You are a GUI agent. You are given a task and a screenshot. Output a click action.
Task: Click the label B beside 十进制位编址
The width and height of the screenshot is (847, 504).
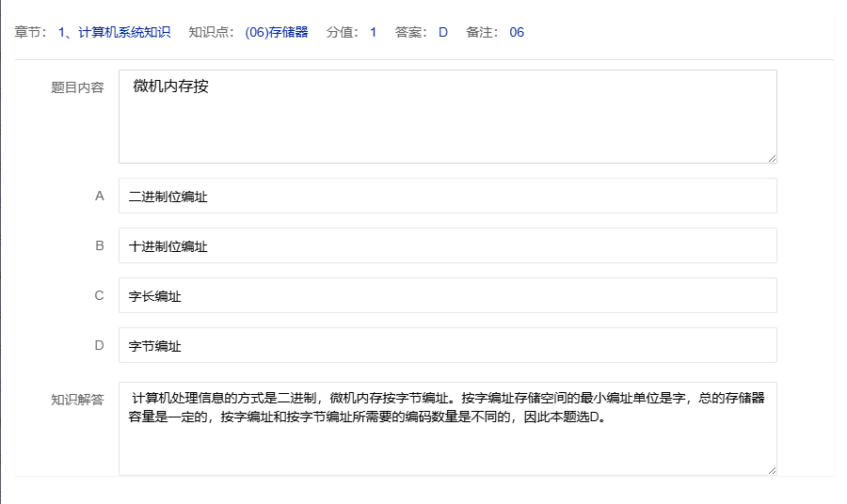pos(99,246)
